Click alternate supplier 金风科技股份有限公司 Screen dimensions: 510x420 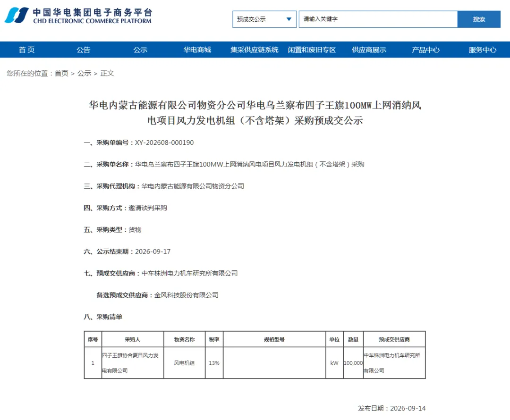coord(187,295)
